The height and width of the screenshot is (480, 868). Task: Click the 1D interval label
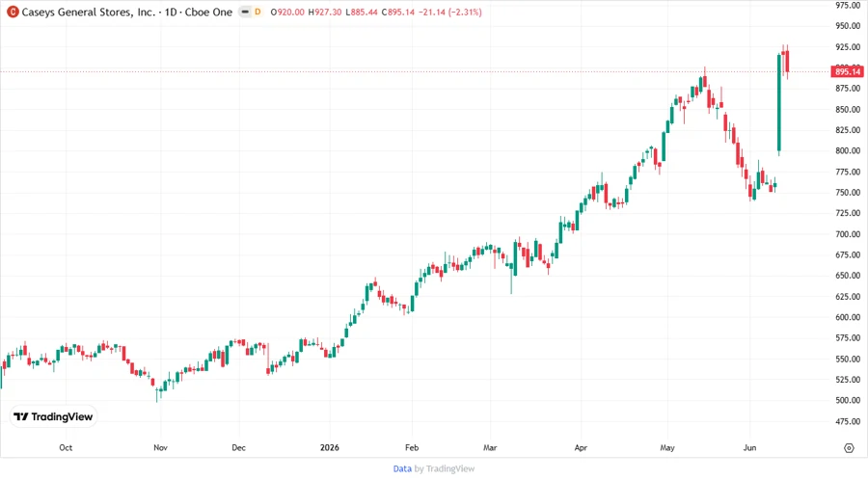click(171, 13)
